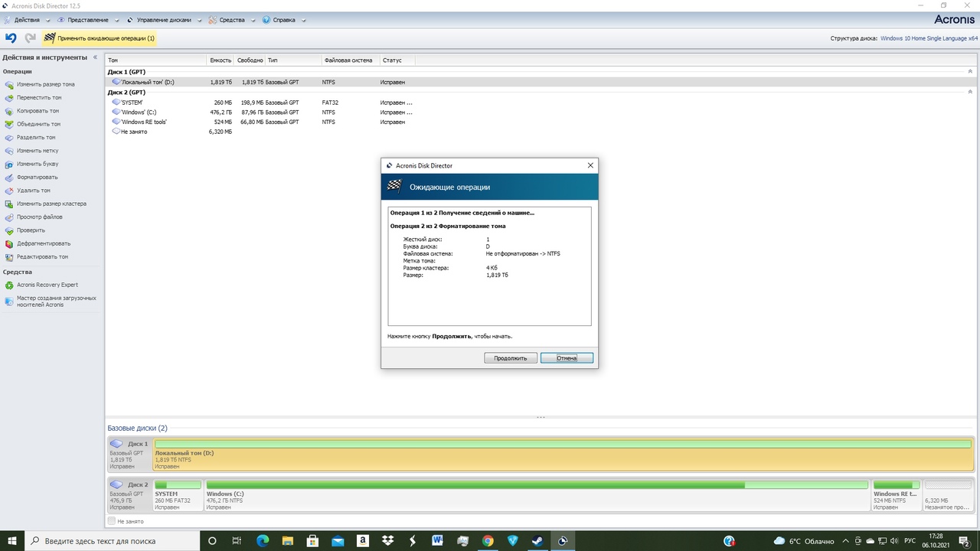Close the Acronis Disk Director dialog
This screenshot has width=980, height=551.
pyautogui.click(x=590, y=165)
